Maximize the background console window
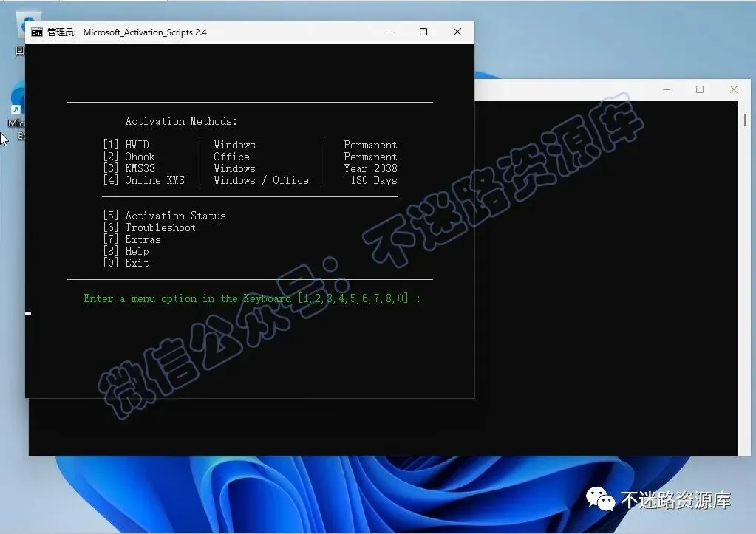 point(700,89)
